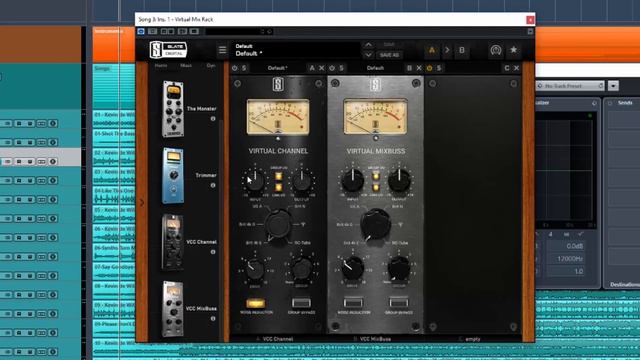640x360 pixels.
Task: Solo slot A with the S button
Action: (x=244, y=68)
